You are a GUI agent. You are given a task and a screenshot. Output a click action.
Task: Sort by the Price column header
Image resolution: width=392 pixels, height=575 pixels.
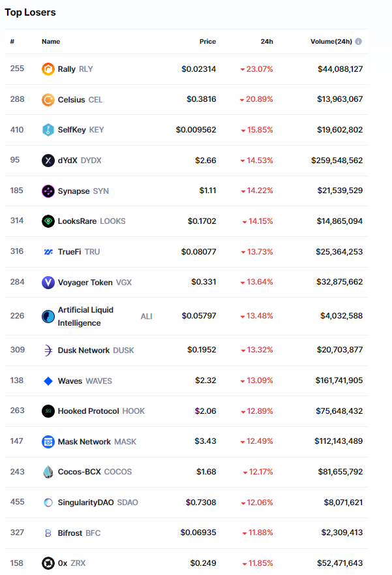(207, 41)
